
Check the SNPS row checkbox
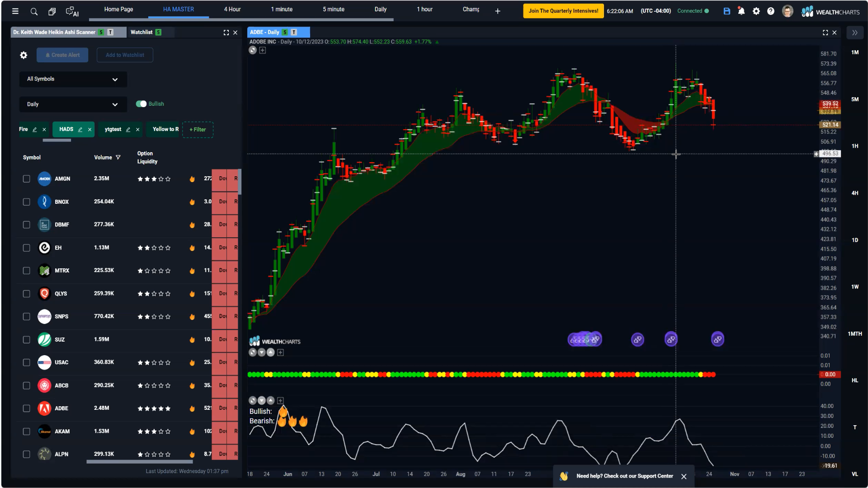pos(27,316)
